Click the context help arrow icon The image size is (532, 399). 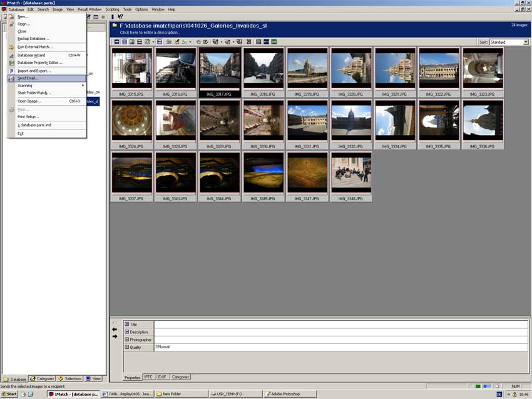coord(120,17)
